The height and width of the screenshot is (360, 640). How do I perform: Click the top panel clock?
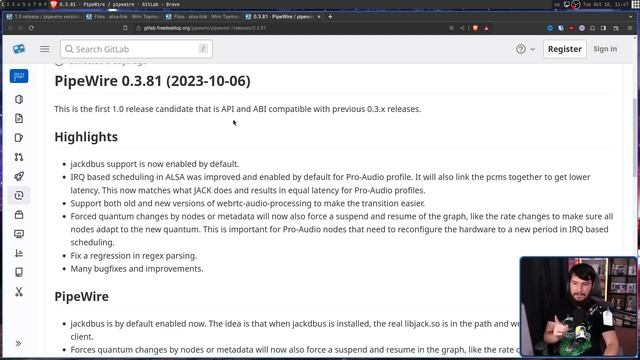[x=606, y=4]
